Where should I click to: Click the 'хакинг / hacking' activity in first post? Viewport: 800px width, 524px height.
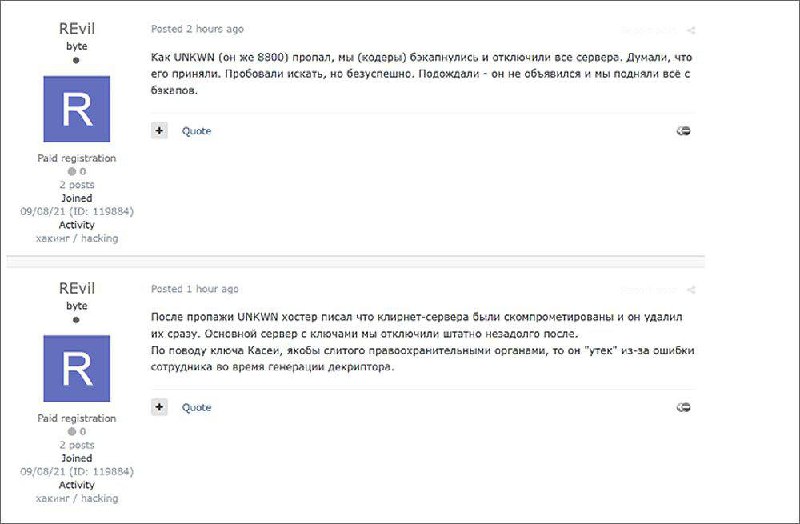[x=77, y=238]
